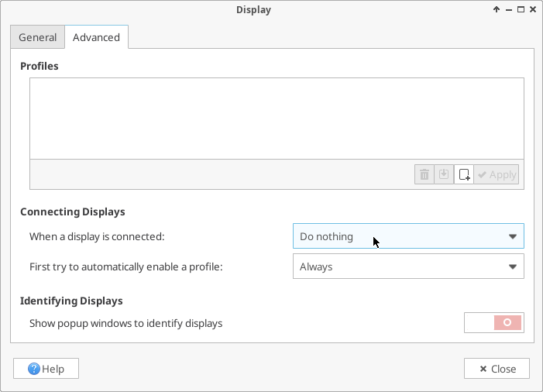Toggle popup windows to identify displays
The height and width of the screenshot is (392, 543).
pyautogui.click(x=494, y=323)
